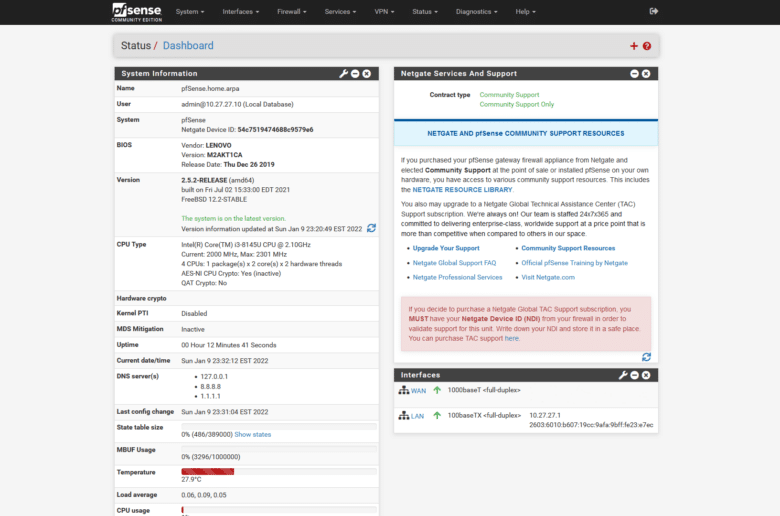Open NETGATE RESOURCE LIBRARY link
This screenshot has width=780, height=516.
pyautogui.click(x=462, y=190)
